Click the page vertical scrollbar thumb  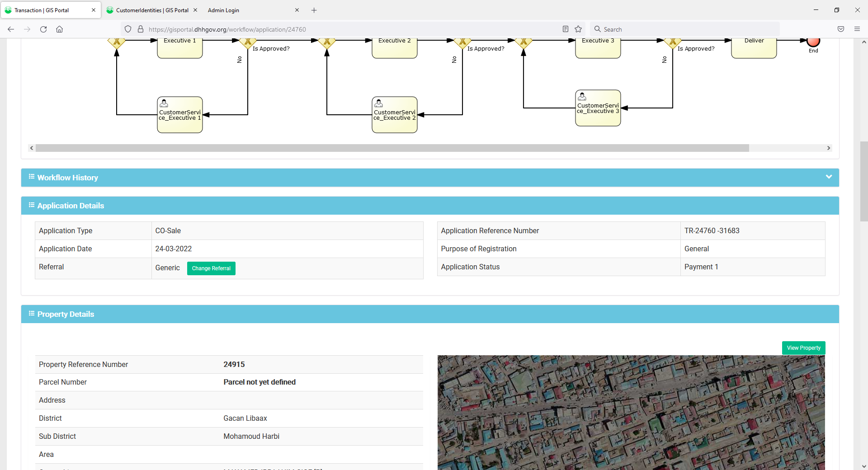point(864,181)
